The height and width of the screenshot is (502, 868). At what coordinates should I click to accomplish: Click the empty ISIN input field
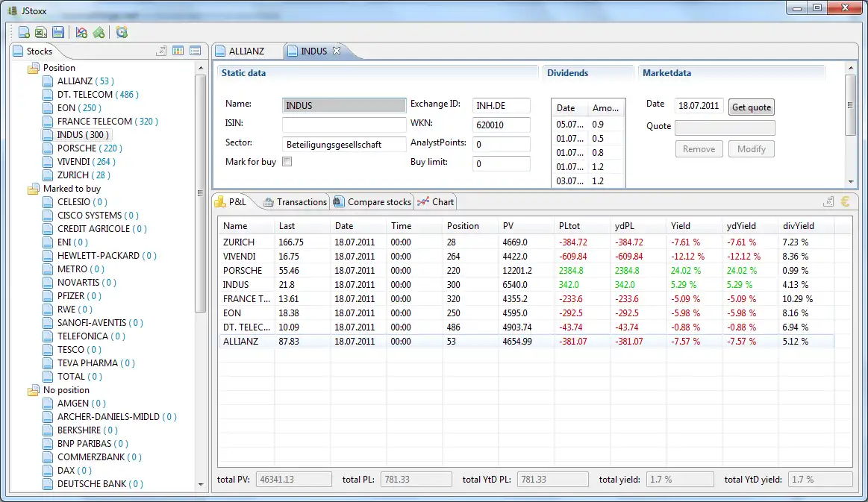click(x=344, y=125)
